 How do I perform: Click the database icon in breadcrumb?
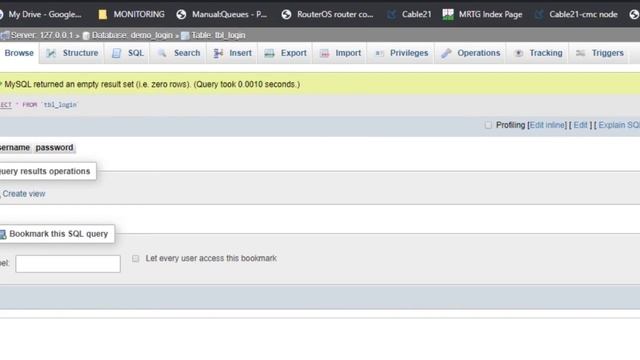pyautogui.click(x=86, y=36)
